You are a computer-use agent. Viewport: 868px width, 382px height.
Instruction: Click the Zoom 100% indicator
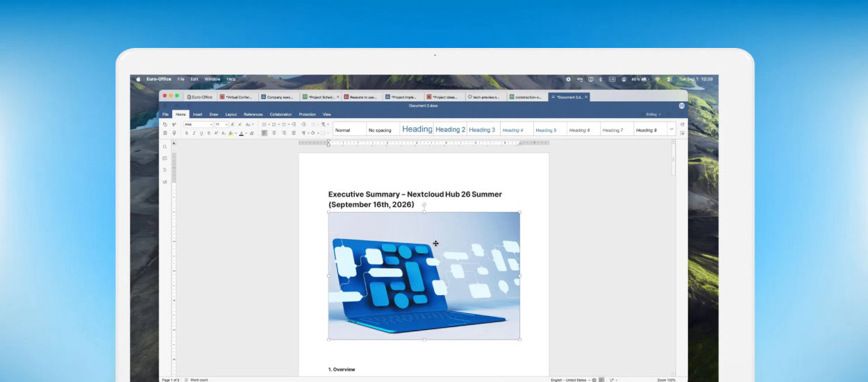[x=667, y=380]
